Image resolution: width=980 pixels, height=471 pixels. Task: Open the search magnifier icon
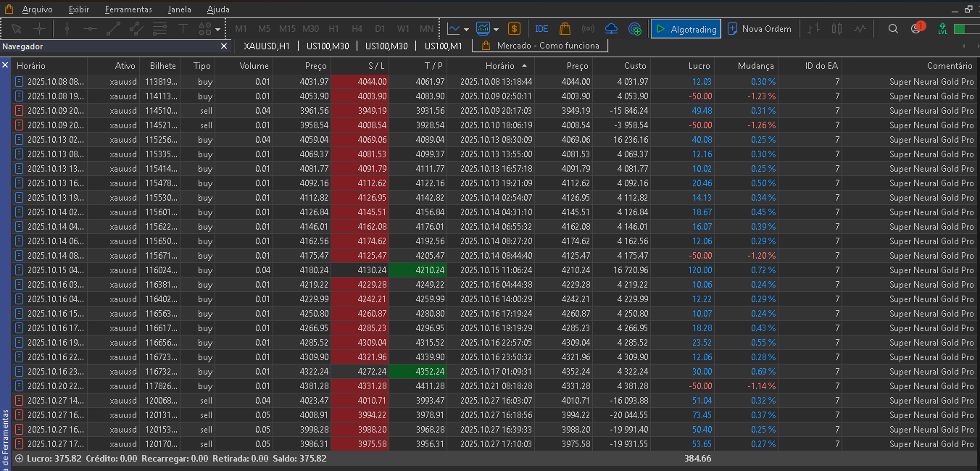click(893, 29)
